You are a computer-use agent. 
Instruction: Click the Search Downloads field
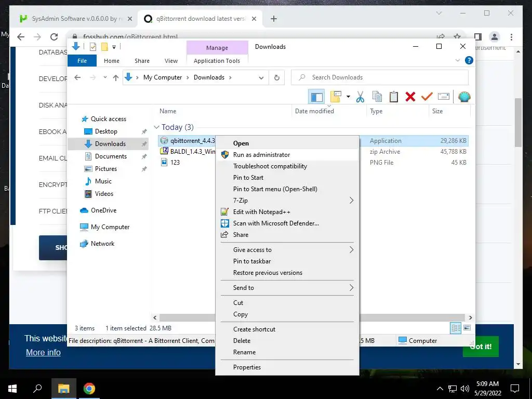[380, 77]
